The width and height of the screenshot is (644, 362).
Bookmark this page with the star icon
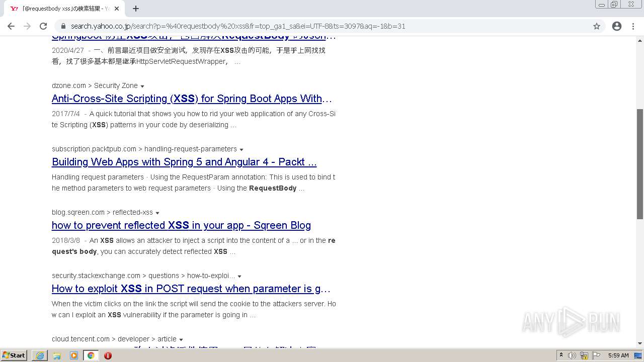[x=597, y=26]
